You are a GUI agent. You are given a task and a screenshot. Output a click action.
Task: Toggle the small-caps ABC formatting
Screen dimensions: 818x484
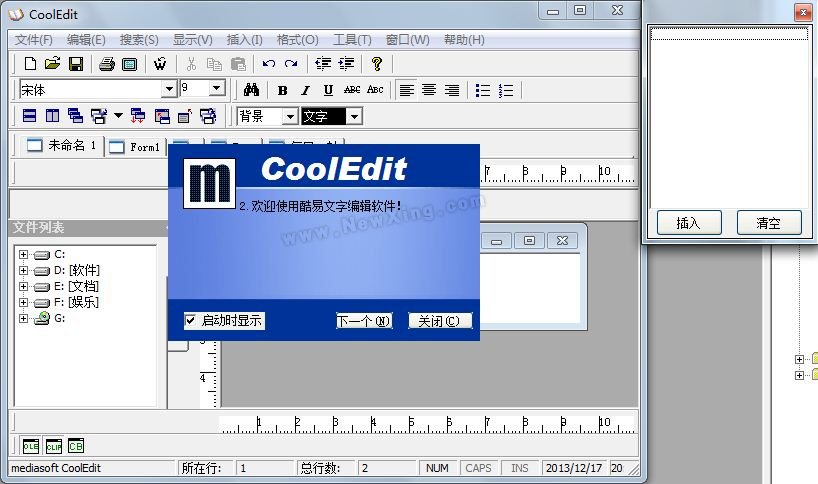pos(375,90)
